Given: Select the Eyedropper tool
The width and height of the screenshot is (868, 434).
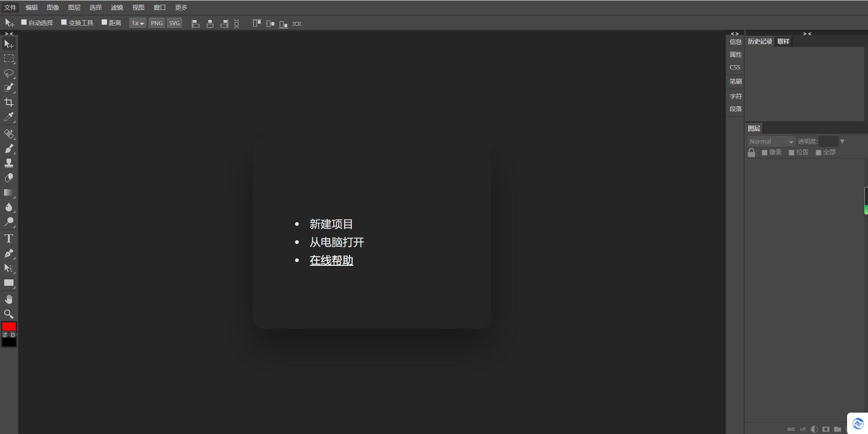Looking at the screenshot, I should [x=9, y=117].
